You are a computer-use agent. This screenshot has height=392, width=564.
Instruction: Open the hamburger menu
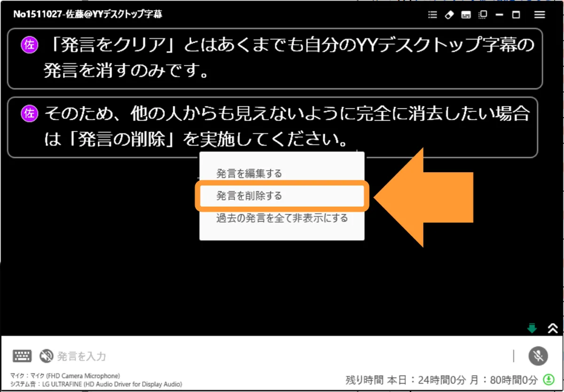[x=539, y=15]
